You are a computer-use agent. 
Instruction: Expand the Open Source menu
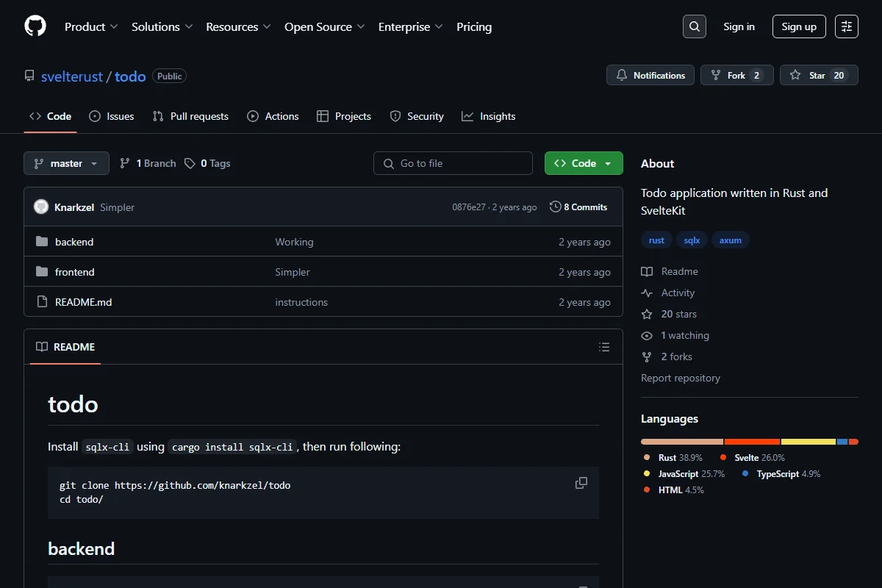(x=325, y=26)
